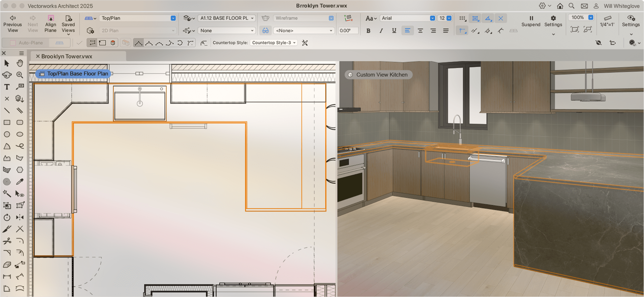
Task: Select the corner vertex polyline mode
Action: 138,43
